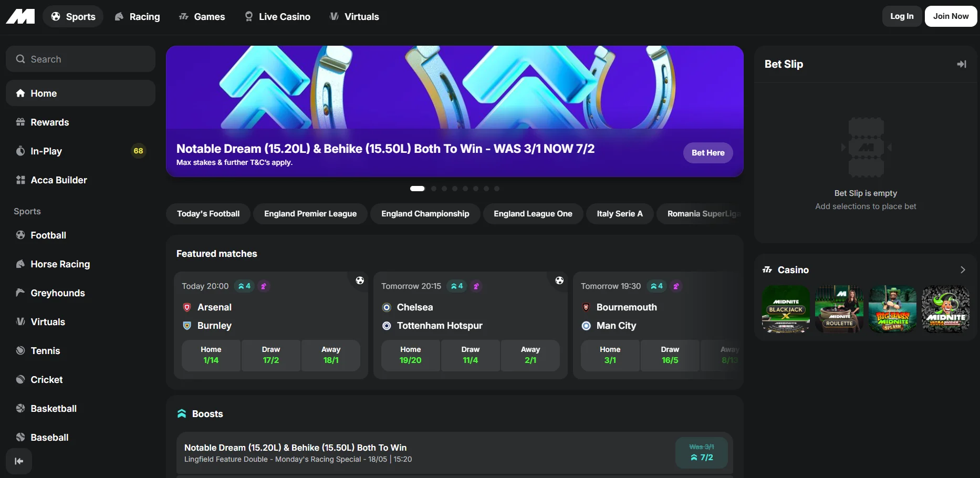The image size is (980, 478).
Task: Select the England Premier League chip
Action: [310, 214]
